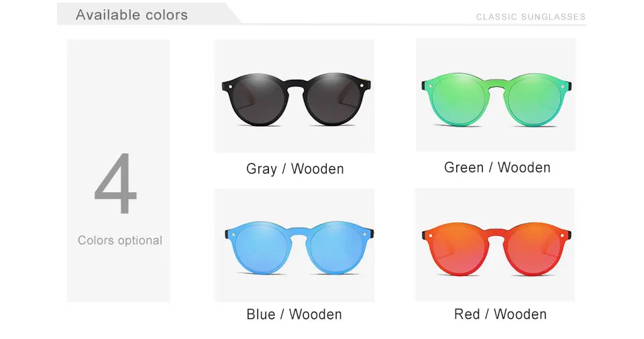Click the Gray / Wooden sunglasses image
The height and width of the screenshot is (339, 644).
294,96
